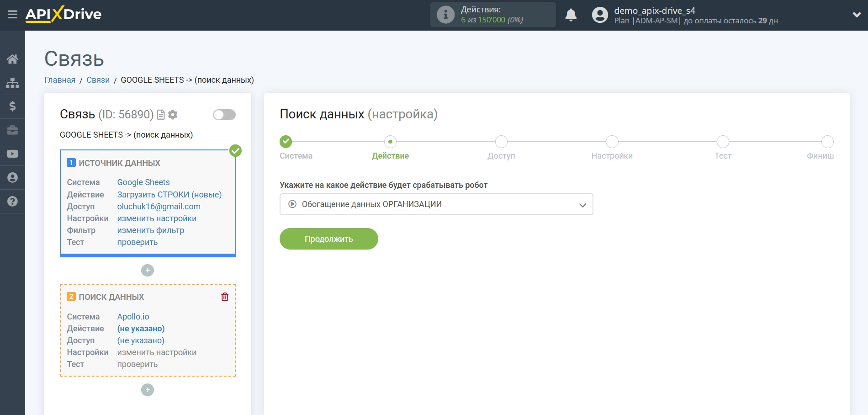Navigate to Главная in the breadcrumbs

[60, 80]
